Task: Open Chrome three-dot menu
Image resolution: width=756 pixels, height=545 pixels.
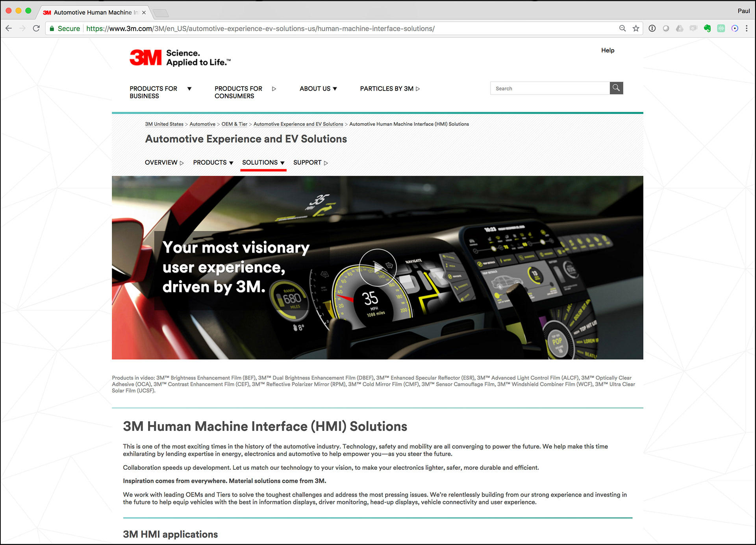Action: (x=747, y=28)
